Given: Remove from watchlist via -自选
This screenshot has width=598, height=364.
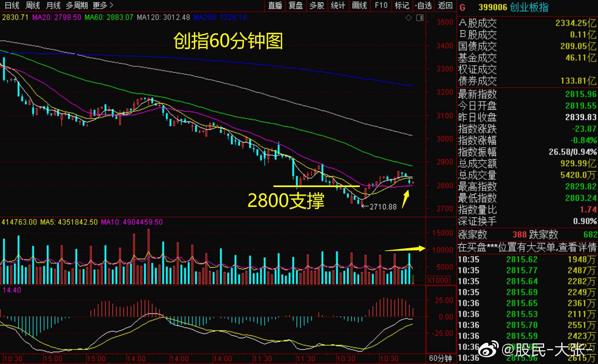Looking at the screenshot, I should point(423,5).
